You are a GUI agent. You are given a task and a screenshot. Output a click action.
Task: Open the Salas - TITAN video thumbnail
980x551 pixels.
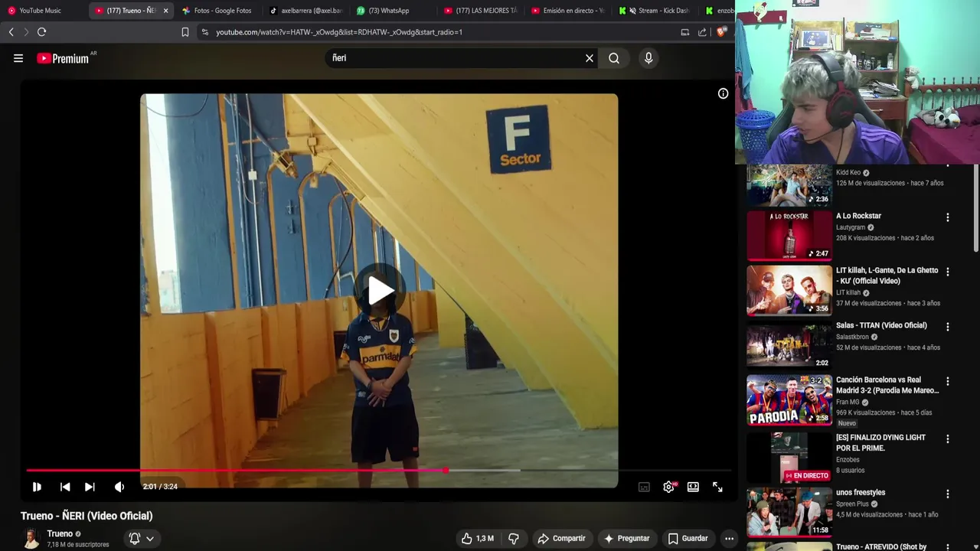(x=789, y=345)
